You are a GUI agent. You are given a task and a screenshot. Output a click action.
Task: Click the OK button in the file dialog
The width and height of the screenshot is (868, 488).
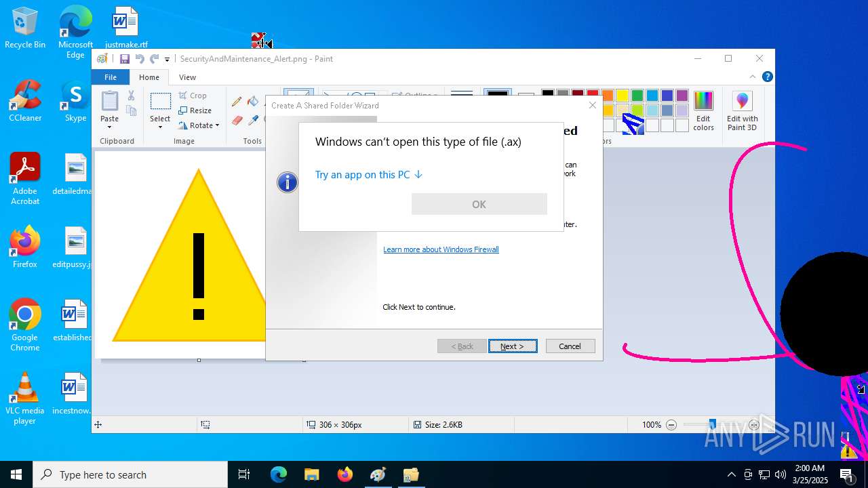coord(479,204)
